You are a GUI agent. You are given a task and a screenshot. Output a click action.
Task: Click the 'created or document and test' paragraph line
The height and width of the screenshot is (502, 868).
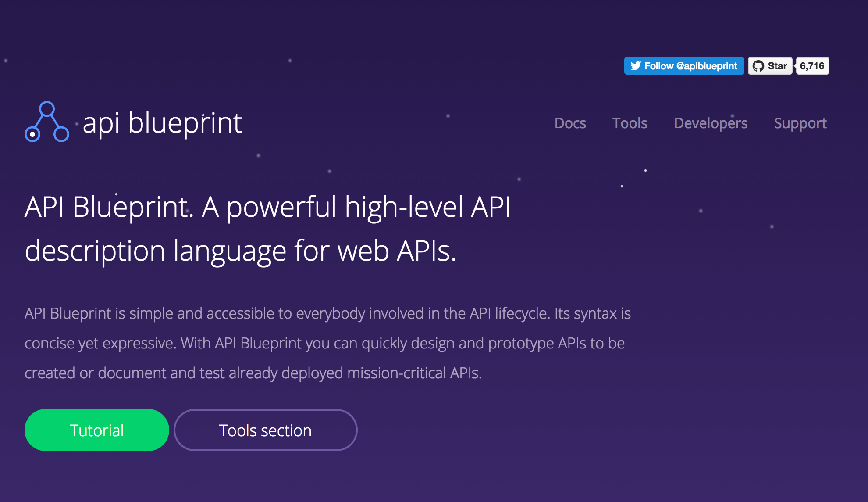(253, 373)
